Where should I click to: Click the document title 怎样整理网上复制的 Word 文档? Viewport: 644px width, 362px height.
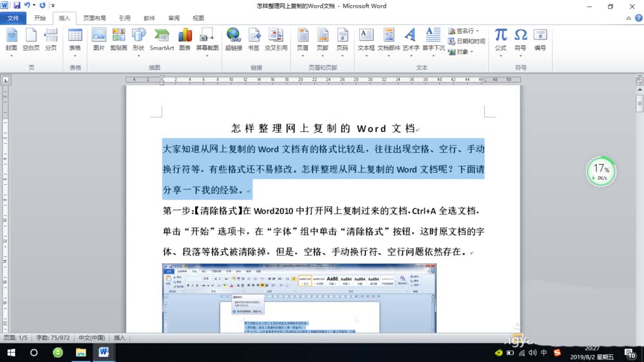[x=323, y=129]
